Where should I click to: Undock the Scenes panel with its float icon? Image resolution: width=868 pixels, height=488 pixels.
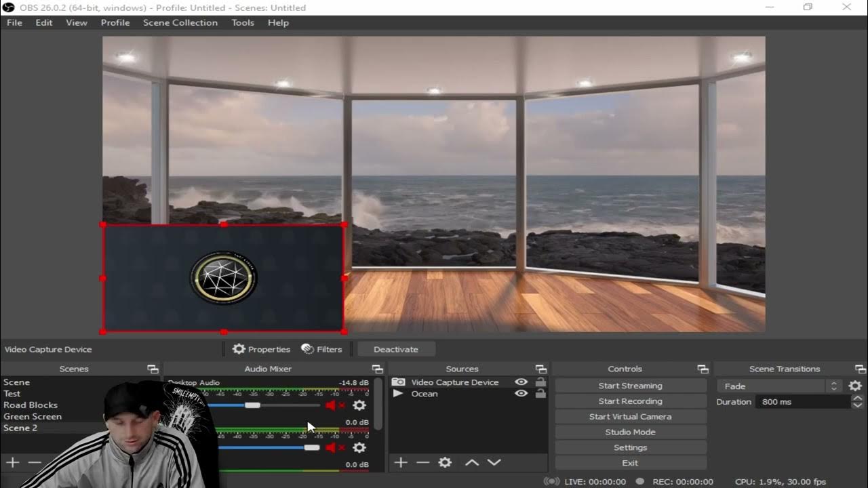[153, 369]
